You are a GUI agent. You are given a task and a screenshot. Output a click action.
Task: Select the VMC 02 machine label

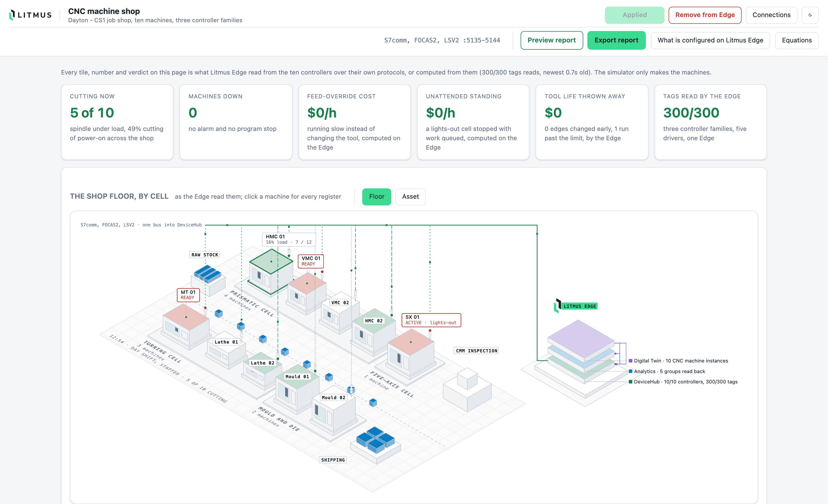click(x=340, y=302)
